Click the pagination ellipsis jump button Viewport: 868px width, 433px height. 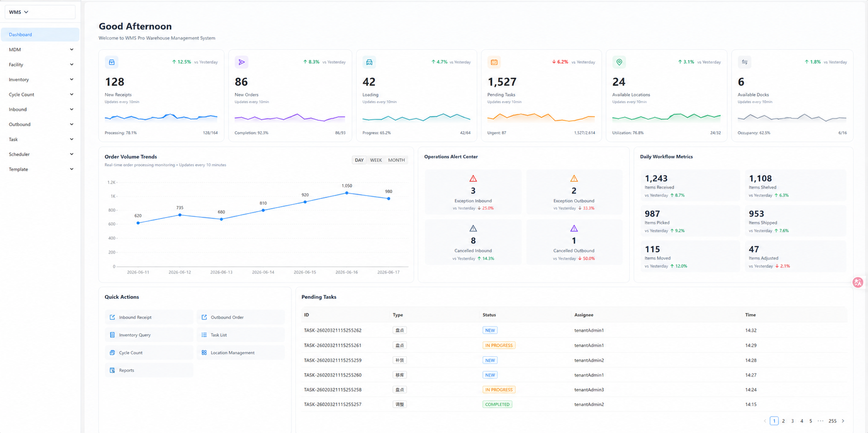[x=821, y=421]
